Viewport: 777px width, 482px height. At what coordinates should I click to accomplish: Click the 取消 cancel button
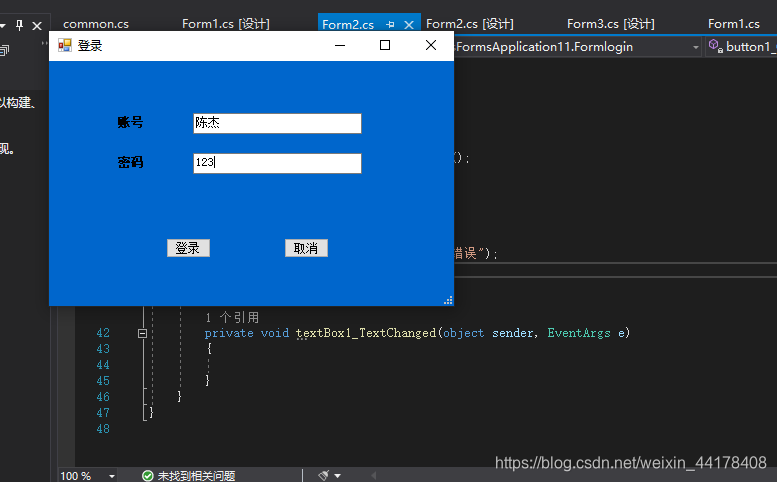tap(306, 248)
